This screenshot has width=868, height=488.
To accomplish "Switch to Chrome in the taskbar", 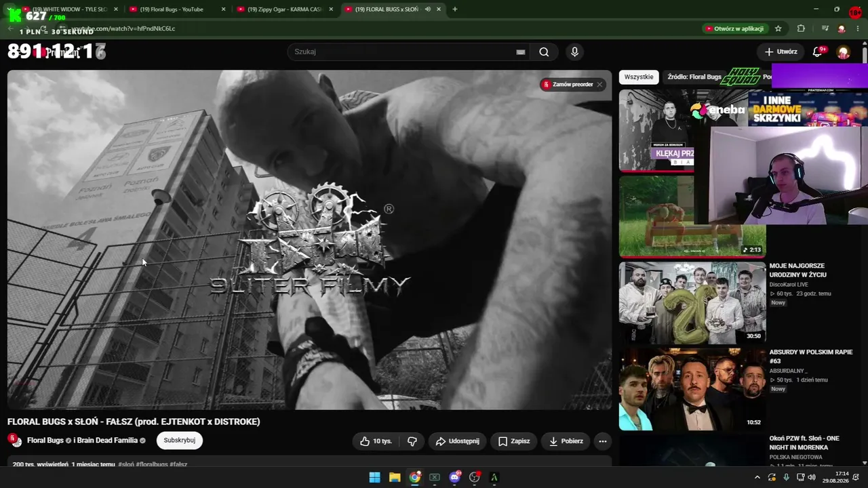I will (x=414, y=477).
